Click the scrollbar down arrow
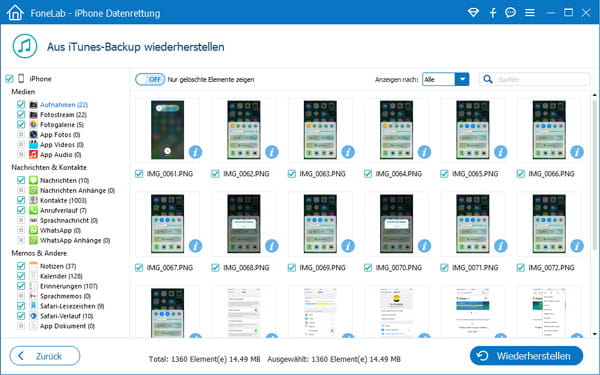The width and height of the screenshot is (600, 375). [595, 334]
